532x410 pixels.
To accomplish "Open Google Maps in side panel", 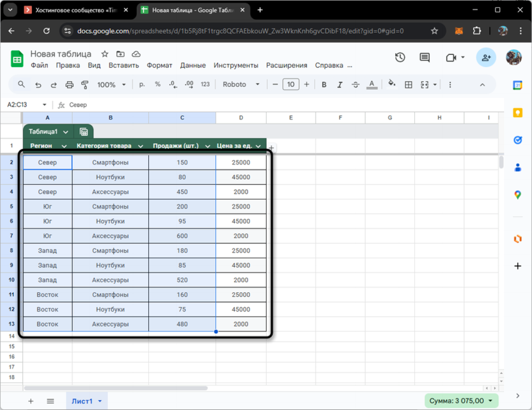I will [518, 194].
